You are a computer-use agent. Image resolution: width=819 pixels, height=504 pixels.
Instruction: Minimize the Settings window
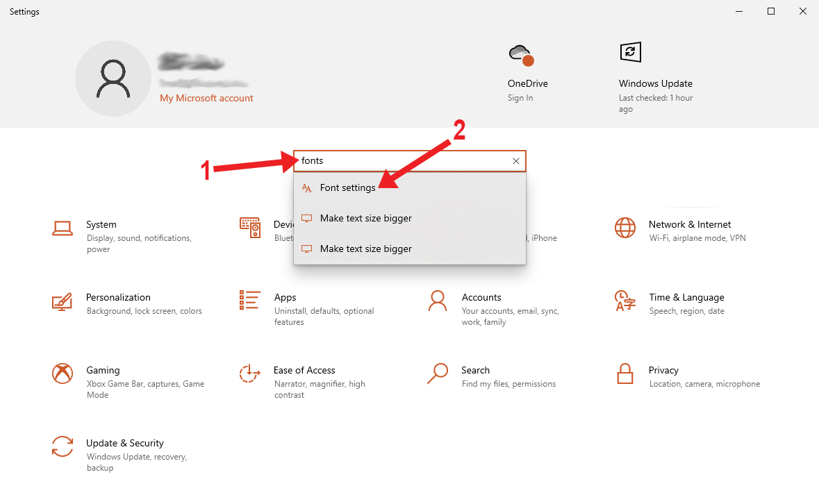click(739, 12)
